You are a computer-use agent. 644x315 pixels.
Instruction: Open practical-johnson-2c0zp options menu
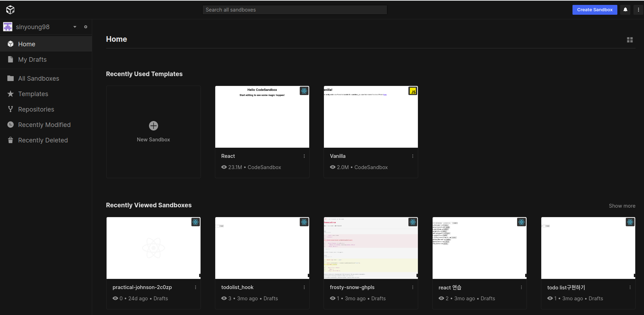click(x=196, y=287)
